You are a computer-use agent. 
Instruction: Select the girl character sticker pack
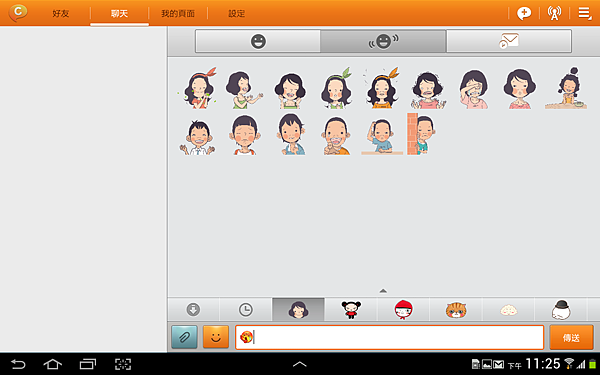(x=298, y=309)
